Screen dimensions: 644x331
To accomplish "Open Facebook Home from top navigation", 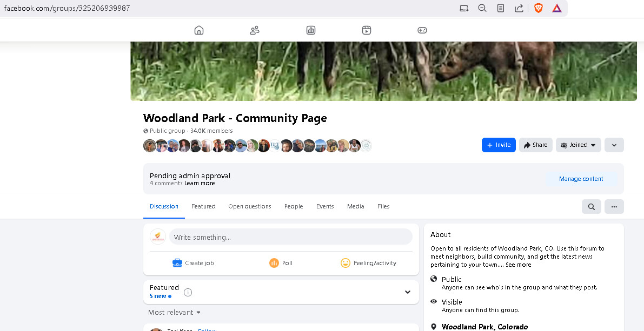I will click(x=199, y=30).
